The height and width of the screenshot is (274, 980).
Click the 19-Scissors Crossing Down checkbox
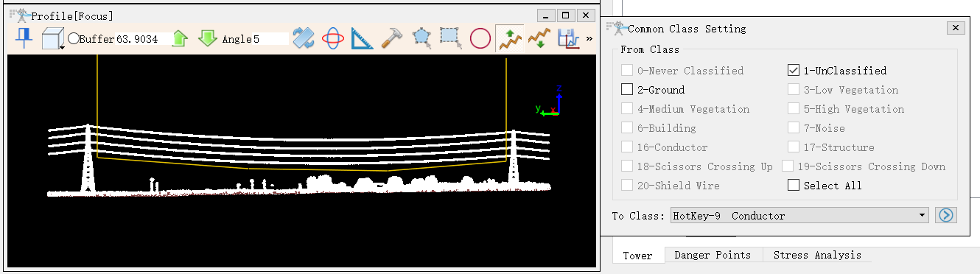[788, 166]
